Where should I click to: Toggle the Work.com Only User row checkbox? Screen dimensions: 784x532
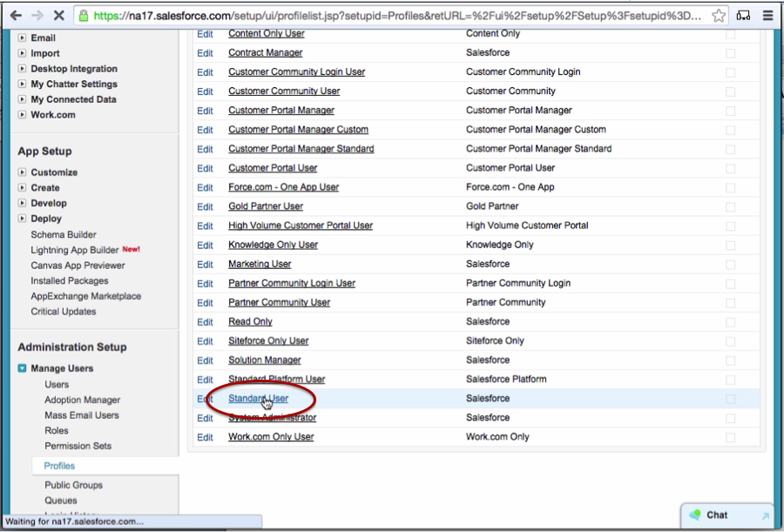731,437
